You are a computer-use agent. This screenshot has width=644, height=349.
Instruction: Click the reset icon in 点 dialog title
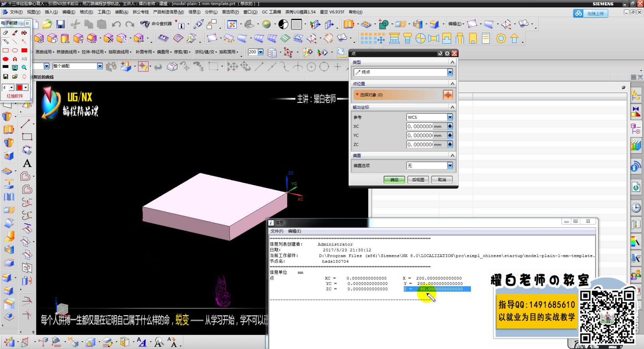coord(440,53)
